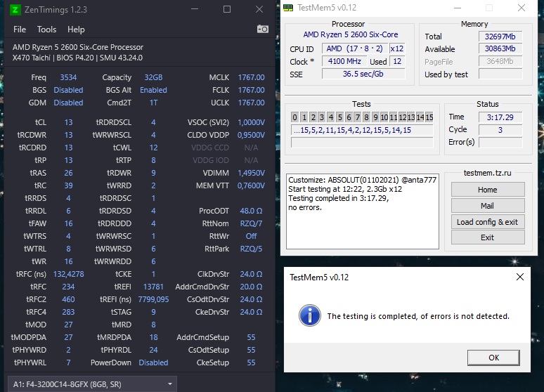The image size is (544, 392).
Task: Click the Freq value 3534
Action: point(68,77)
